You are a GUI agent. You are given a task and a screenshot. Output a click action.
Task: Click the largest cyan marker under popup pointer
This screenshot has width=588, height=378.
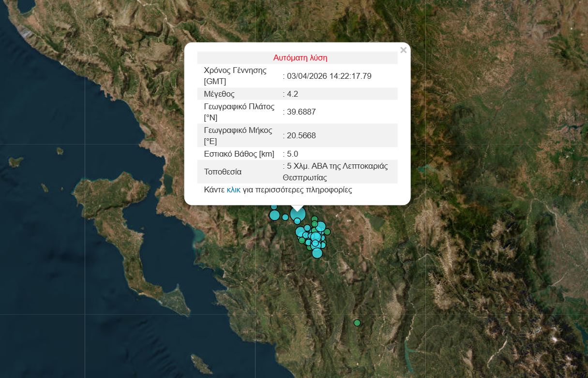tap(298, 214)
